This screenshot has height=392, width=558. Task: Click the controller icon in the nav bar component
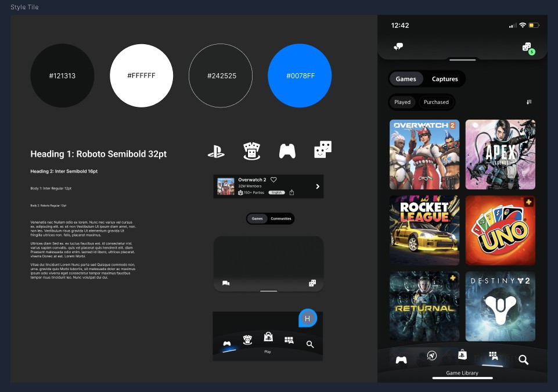pos(226,344)
